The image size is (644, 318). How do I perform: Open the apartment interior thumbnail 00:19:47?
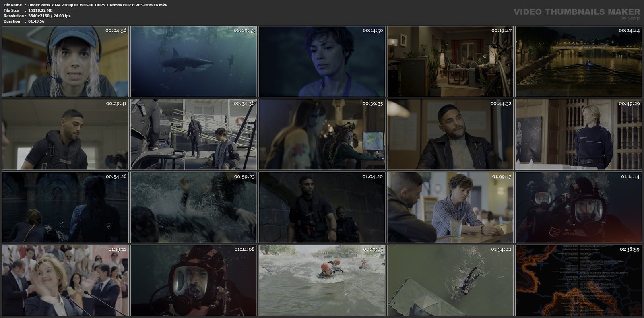pos(450,62)
